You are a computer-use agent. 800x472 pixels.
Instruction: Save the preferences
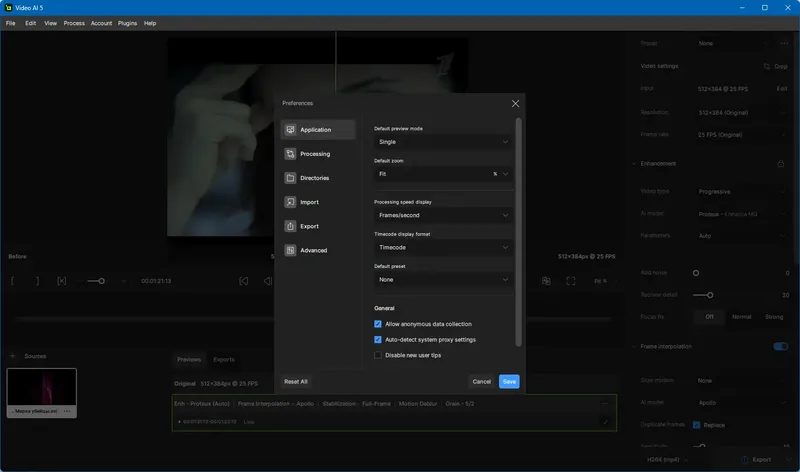click(509, 382)
